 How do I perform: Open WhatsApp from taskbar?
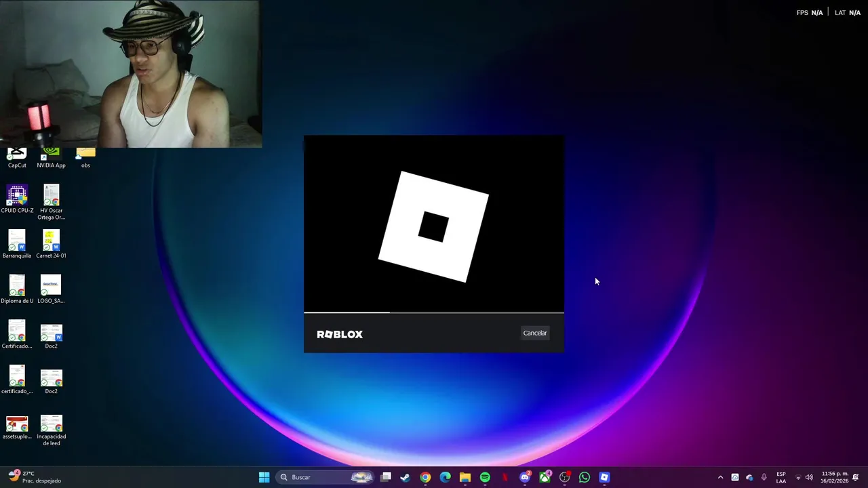point(585,477)
